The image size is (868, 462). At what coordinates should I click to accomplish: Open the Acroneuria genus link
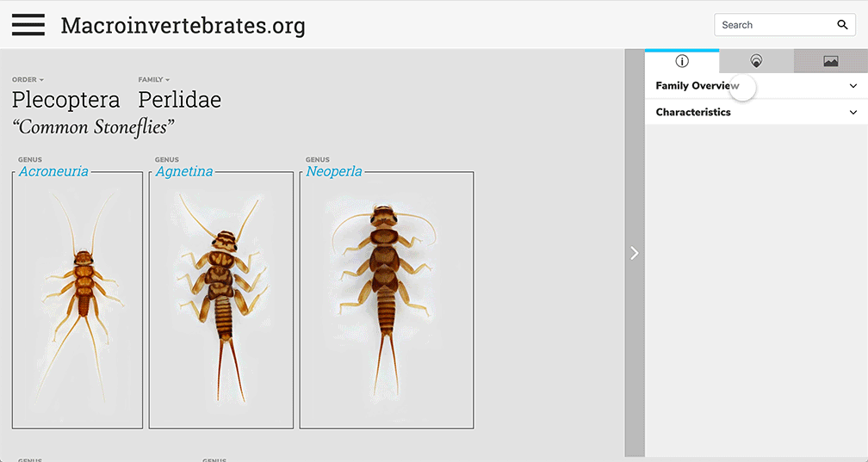pyautogui.click(x=53, y=171)
